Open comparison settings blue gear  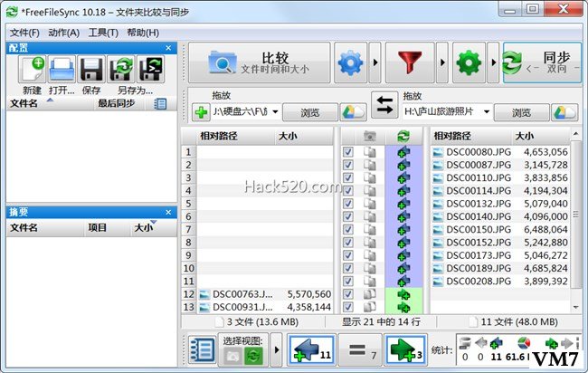[350, 62]
